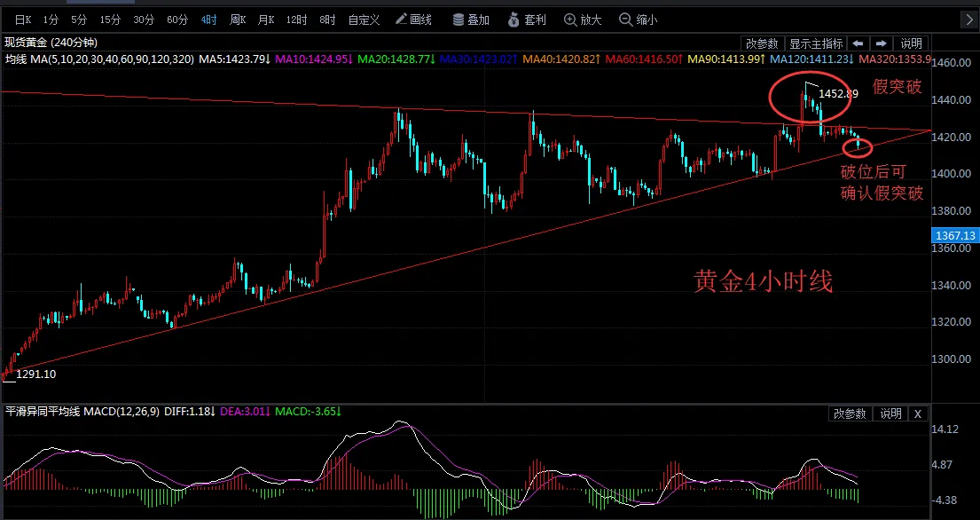Select the 15分 timeframe tab
This screenshot has width=980, height=520.
[x=110, y=20]
